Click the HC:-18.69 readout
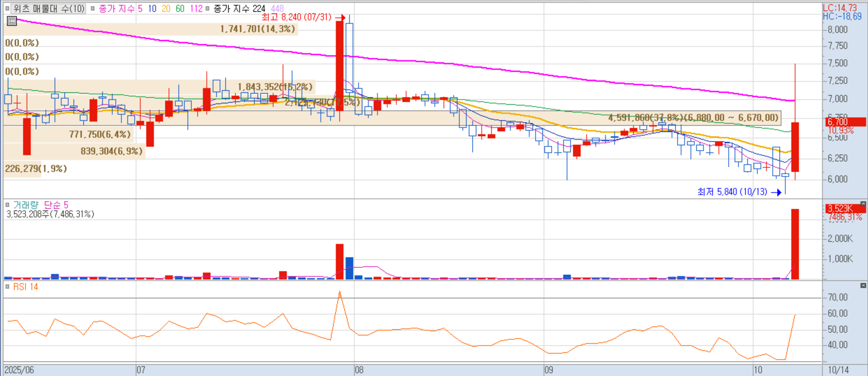Screen dimensions: 868x376 click(842, 16)
